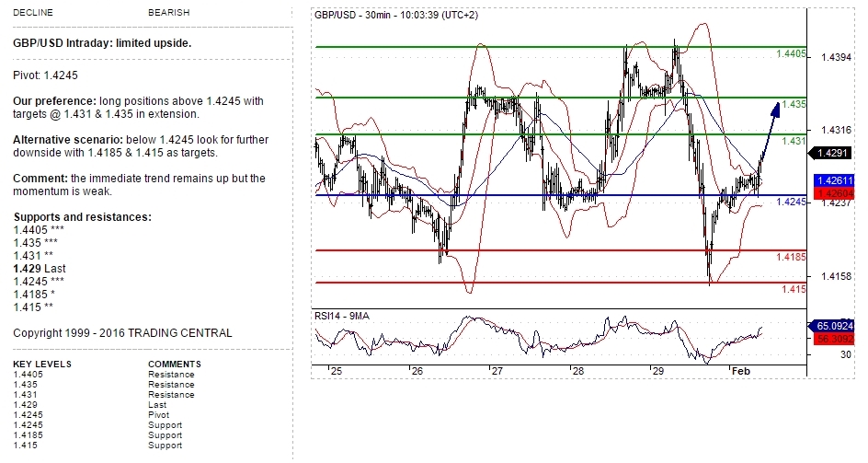Image resolution: width=868 pixels, height=463 pixels.
Task: Click the '27' date marker on time axis
Action: [497, 372]
